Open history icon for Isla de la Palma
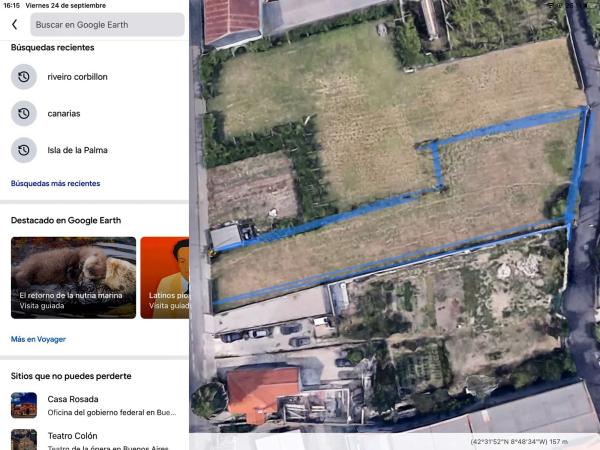Viewport: 600px width, 450px height. coord(24,150)
